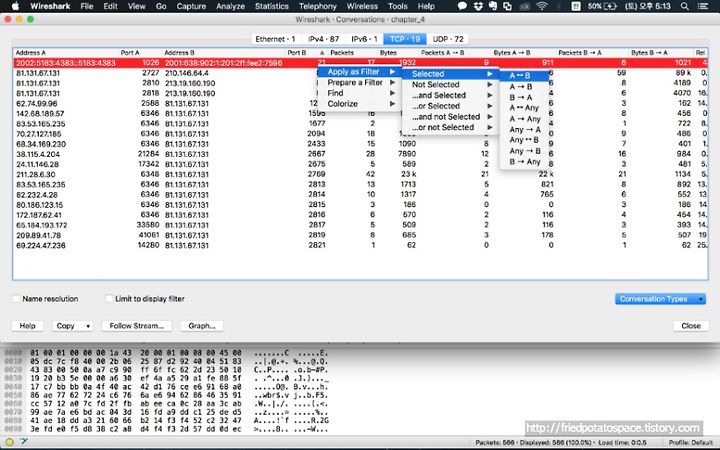Open the Analyze menu
The image size is (720, 450).
tap(230, 6)
